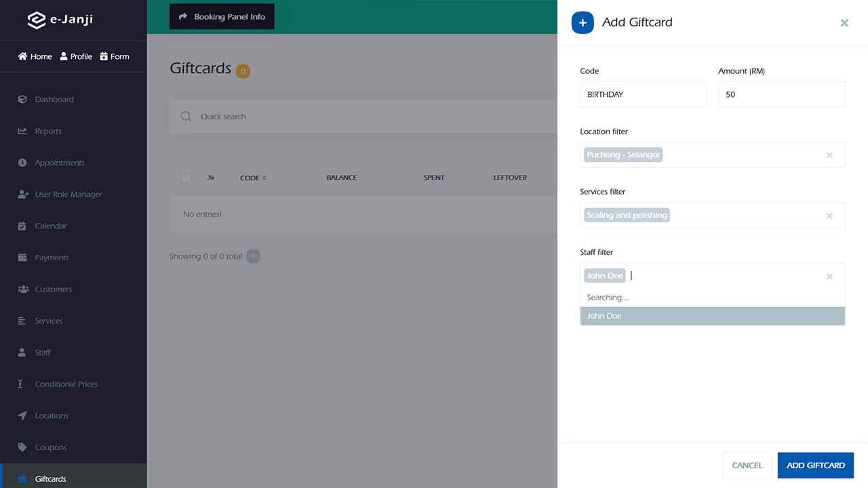The image size is (868, 488).
Task: Click the Add Giftcard submit button
Action: click(x=816, y=466)
